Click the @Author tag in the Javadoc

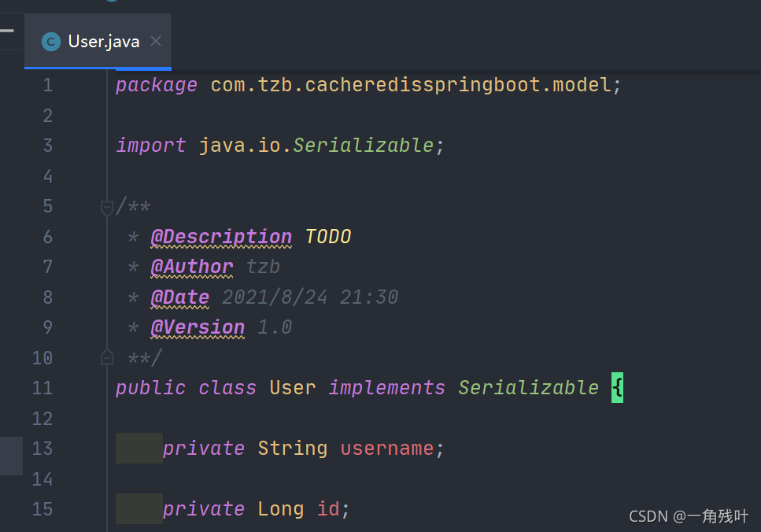click(x=192, y=267)
